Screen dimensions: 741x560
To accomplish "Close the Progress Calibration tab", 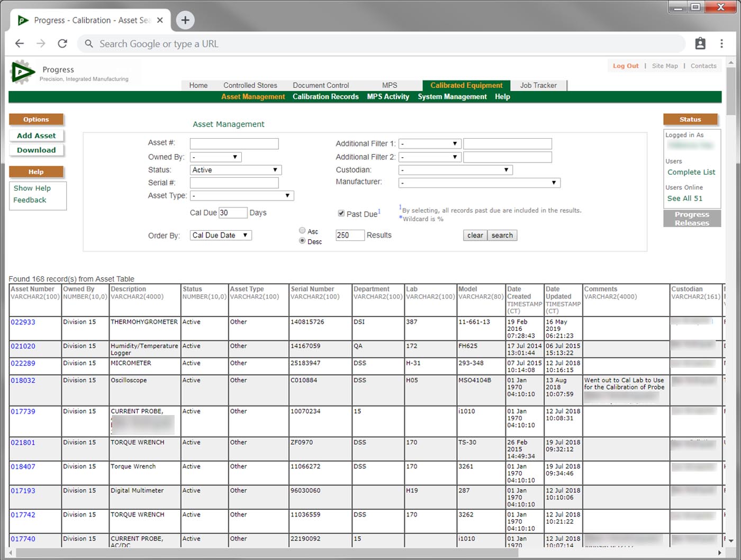I will coord(160,20).
